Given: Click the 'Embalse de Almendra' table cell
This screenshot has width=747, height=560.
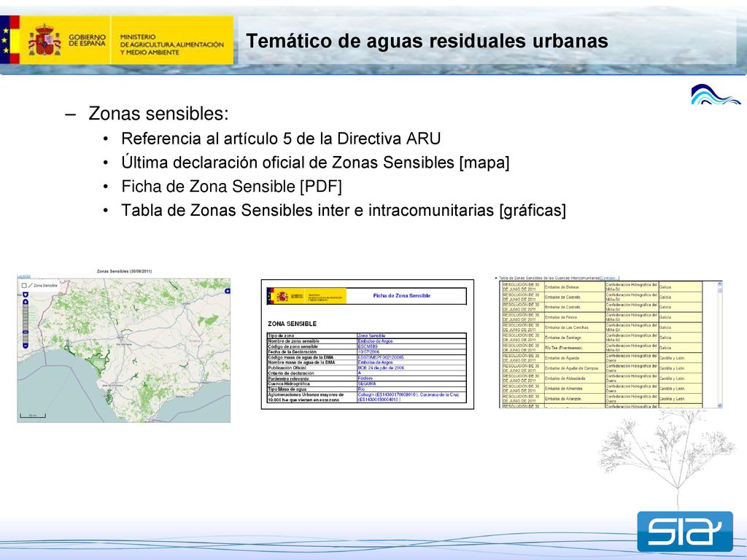Looking at the screenshot, I should (x=575, y=389).
